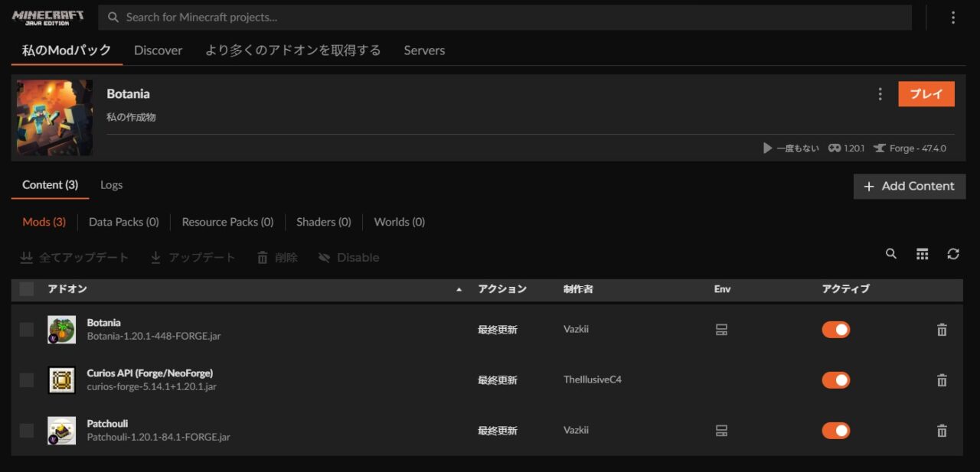Delete the Botania mod with its trash icon
The image size is (980, 472).
942,330
